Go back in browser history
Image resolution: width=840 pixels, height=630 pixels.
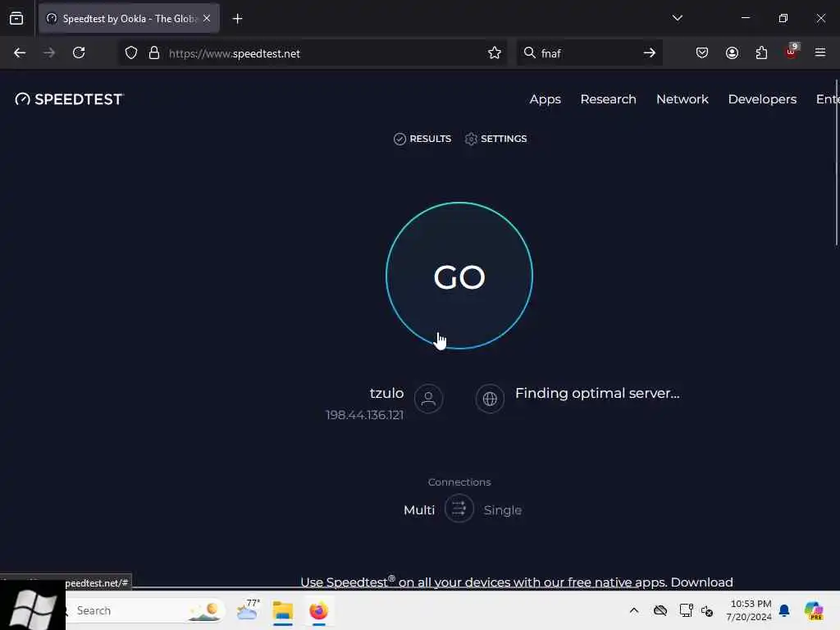(20, 52)
